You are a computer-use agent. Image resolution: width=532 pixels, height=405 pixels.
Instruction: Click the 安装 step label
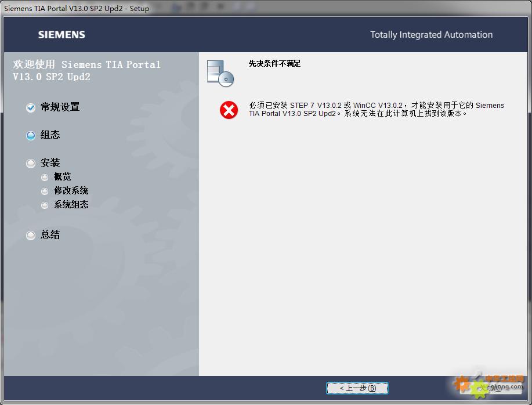(x=50, y=162)
